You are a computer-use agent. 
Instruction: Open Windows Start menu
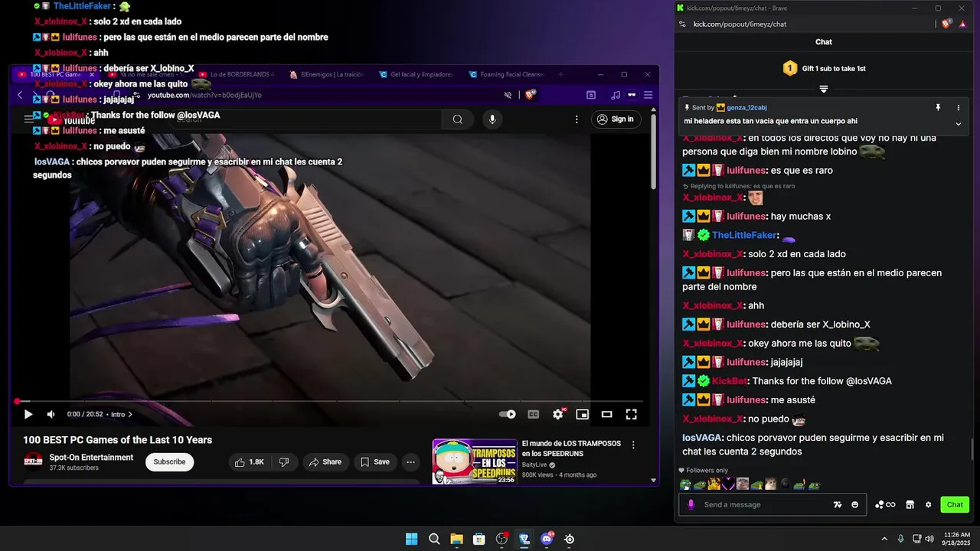411,539
